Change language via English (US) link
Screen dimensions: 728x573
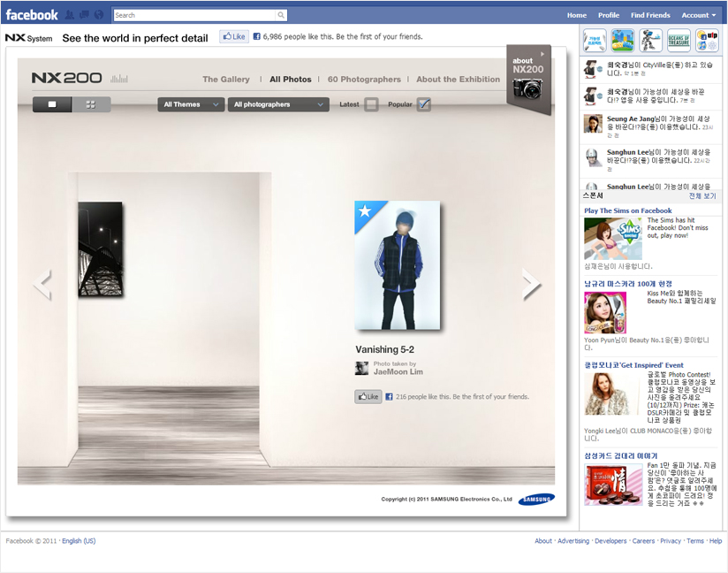[79, 541]
